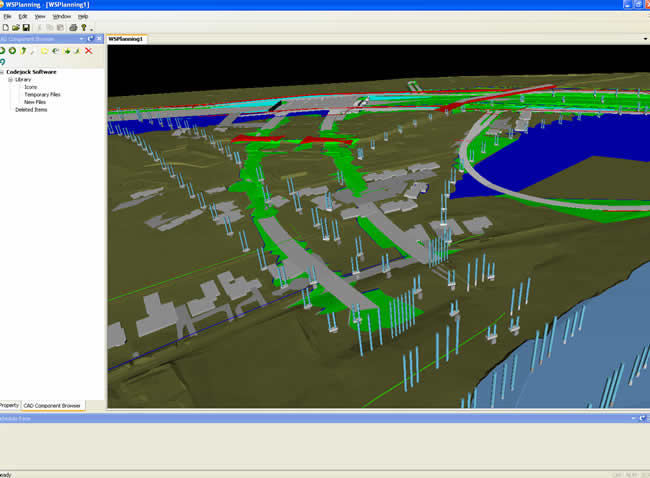Image resolution: width=650 pixels, height=478 pixels.
Task: Open the Window menu
Action: tap(61, 17)
